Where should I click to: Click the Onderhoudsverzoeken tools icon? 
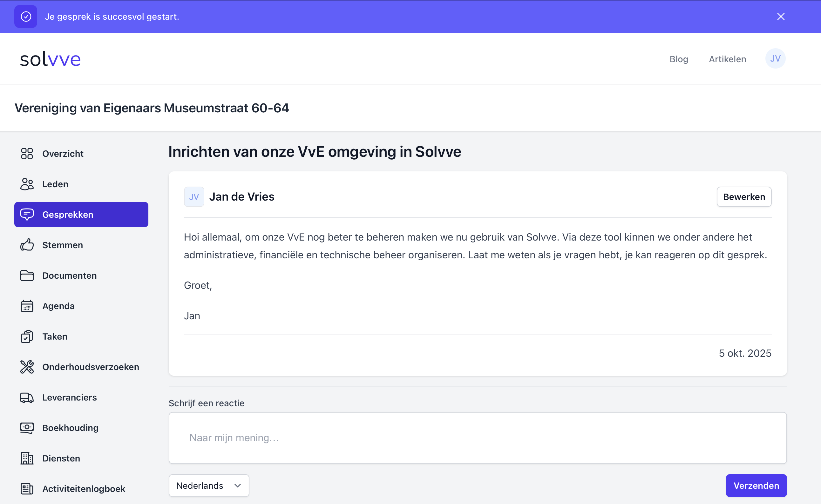coord(27,367)
